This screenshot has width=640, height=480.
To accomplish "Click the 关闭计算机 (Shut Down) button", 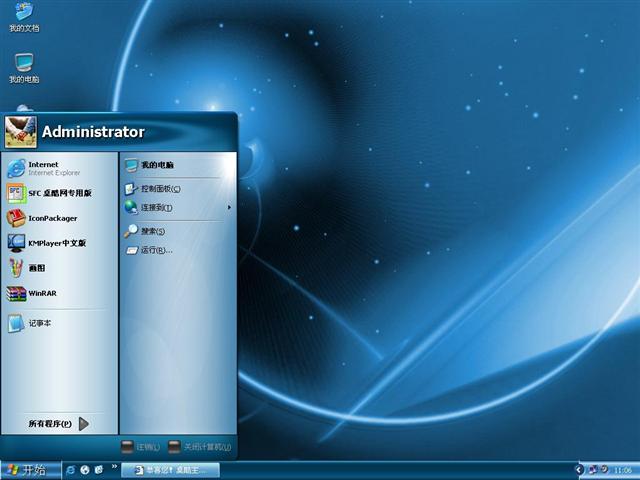I will click(x=199, y=447).
